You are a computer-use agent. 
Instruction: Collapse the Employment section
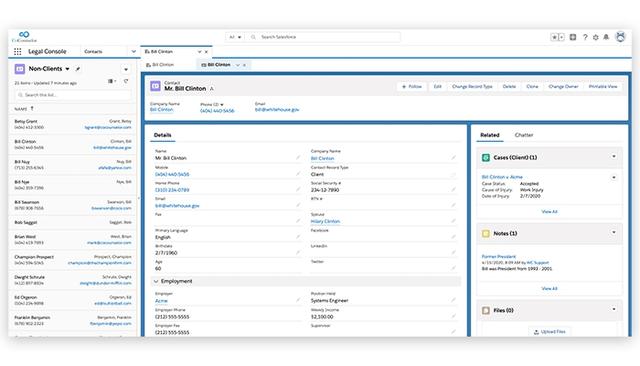(156, 281)
